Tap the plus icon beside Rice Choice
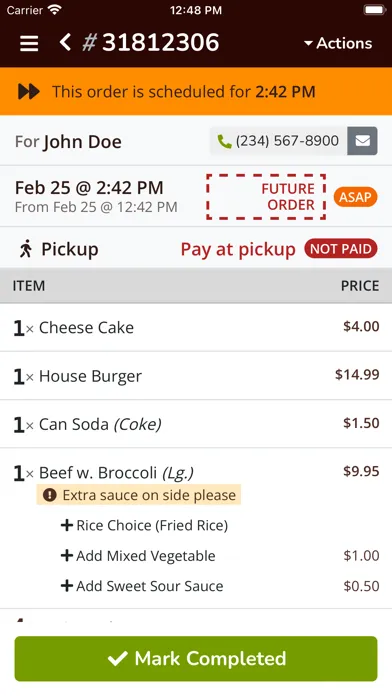The height and width of the screenshot is (696, 392). [x=67, y=525]
